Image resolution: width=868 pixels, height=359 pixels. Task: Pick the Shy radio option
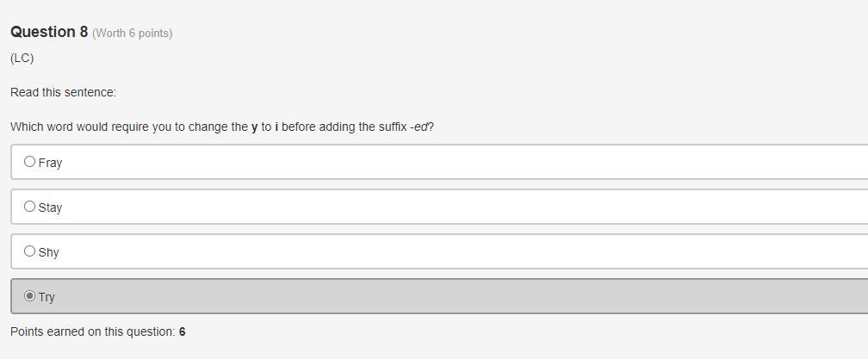30,251
